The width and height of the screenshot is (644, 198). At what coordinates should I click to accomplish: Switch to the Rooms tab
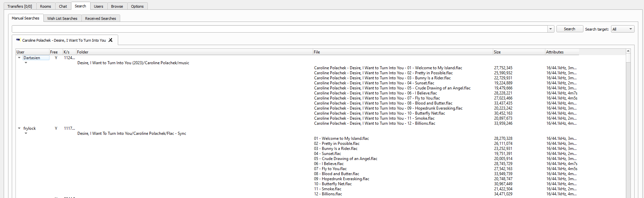pos(45,6)
